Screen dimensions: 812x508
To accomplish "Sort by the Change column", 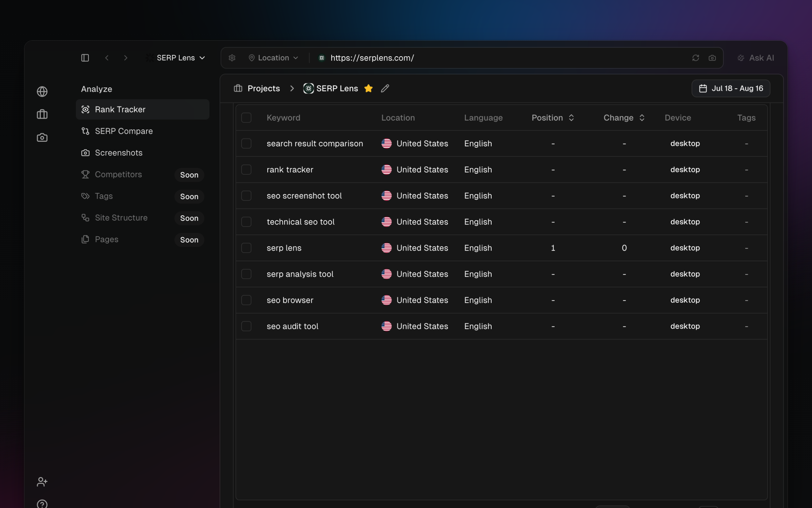I will 624,118.
